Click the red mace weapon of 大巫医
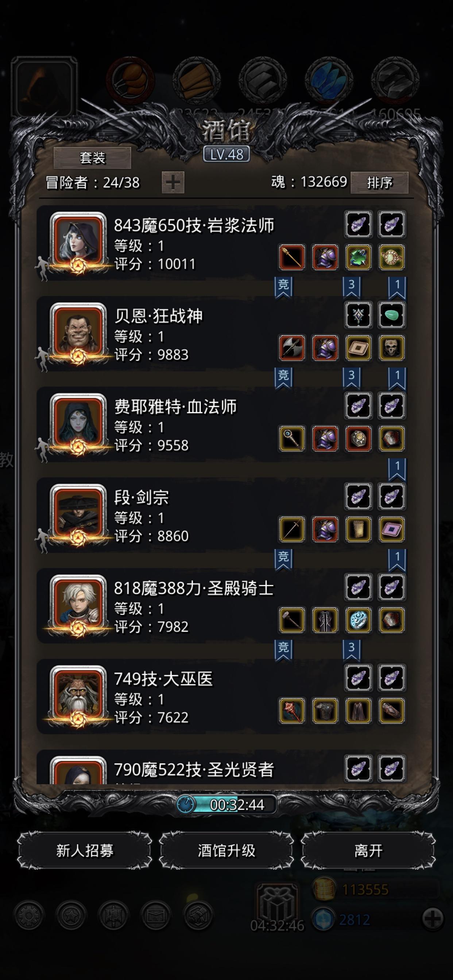The height and width of the screenshot is (980, 453). [292, 710]
